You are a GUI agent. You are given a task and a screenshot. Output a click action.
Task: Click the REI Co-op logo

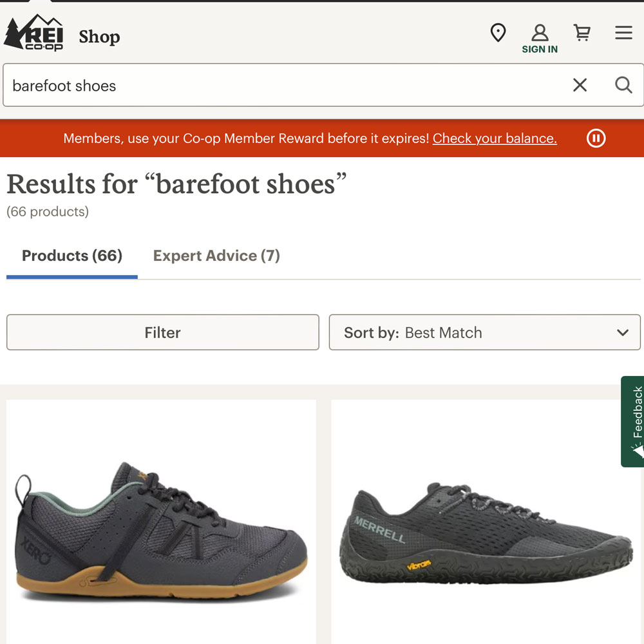[33, 32]
